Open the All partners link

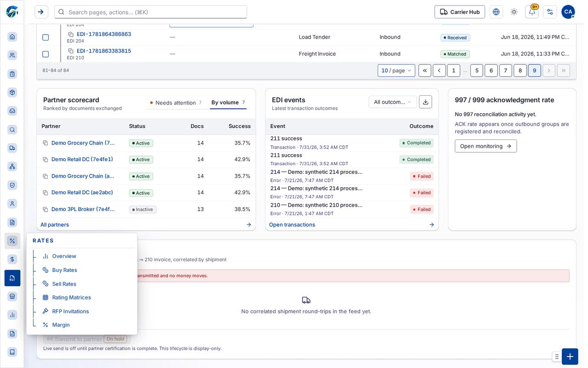click(x=55, y=225)
